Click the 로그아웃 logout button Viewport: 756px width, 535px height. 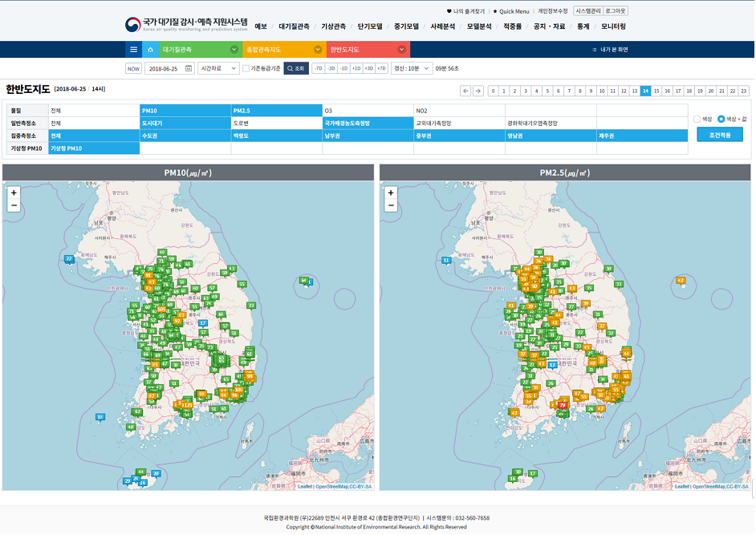coord(616,11)
